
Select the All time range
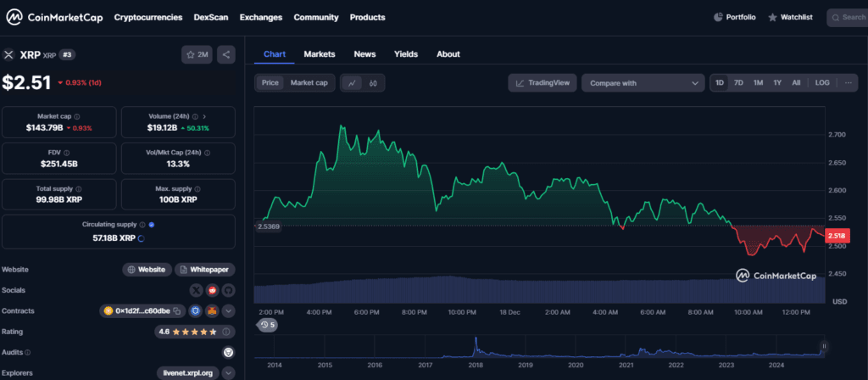[796, 82]
